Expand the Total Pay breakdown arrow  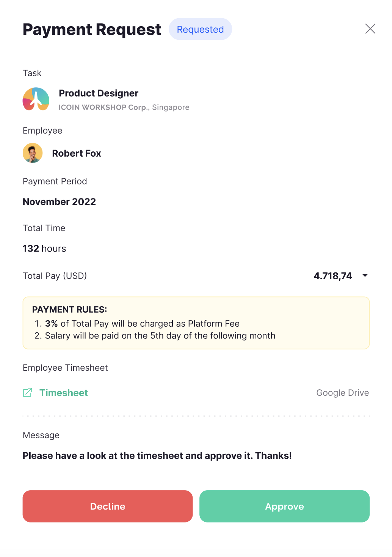[x=365, y=275]
